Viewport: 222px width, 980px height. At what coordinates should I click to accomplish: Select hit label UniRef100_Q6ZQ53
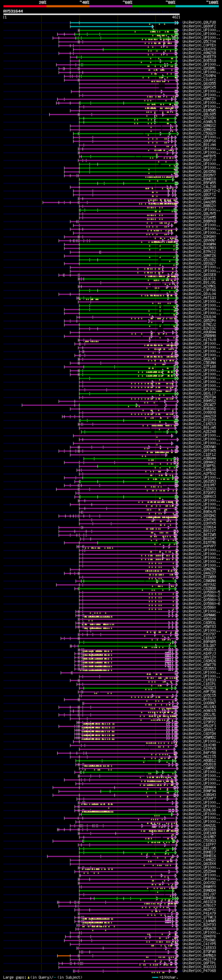(199, 481)
